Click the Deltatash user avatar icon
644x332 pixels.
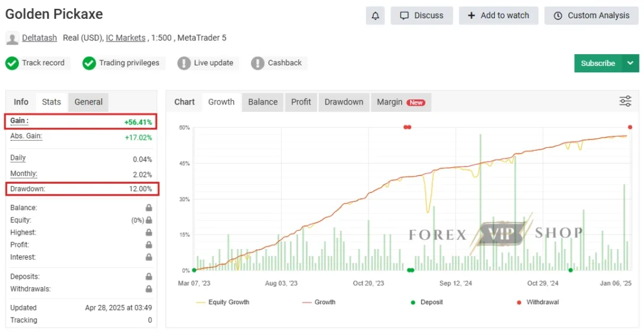tap(13, 38)
